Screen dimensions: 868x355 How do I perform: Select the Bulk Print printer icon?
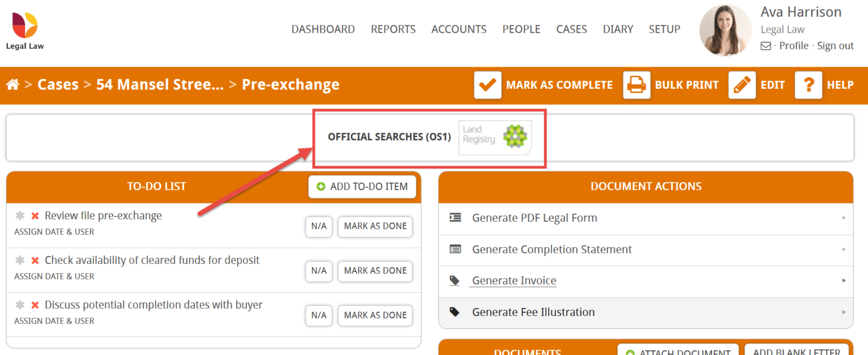point(637,85)
